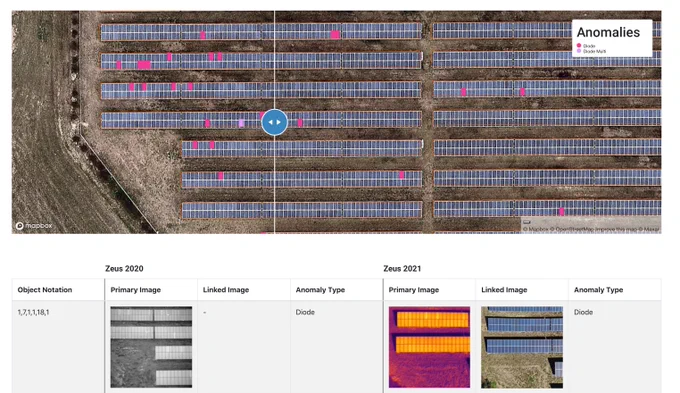Click the Anomalies legend title
The width and height of the screenshot is (680, 393).
click(x=608, y=33)
